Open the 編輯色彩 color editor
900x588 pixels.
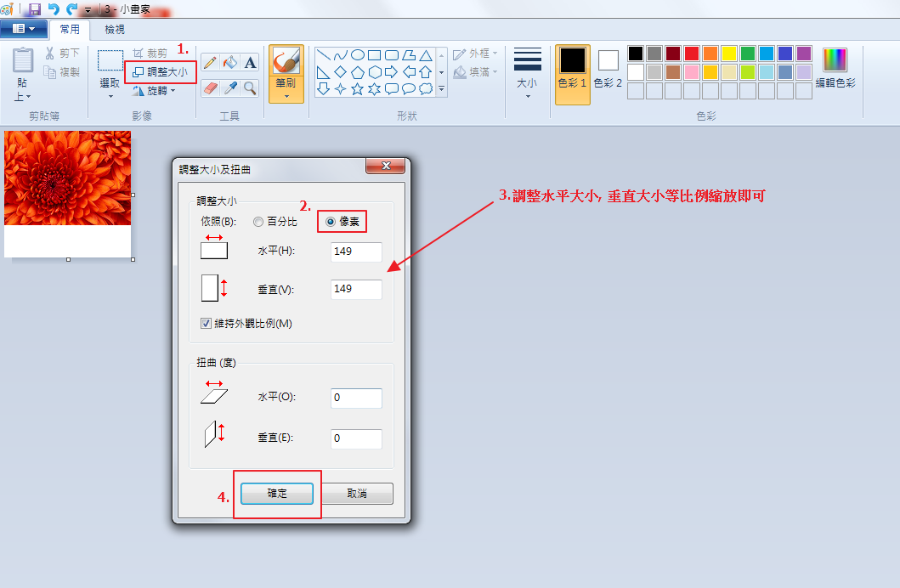click(835, 68)
